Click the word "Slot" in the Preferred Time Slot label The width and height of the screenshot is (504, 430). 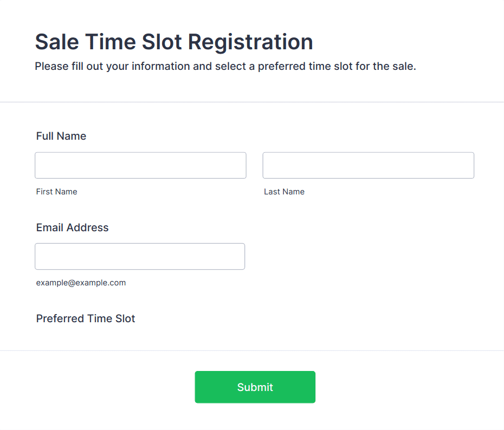click(x=125, y=318)
